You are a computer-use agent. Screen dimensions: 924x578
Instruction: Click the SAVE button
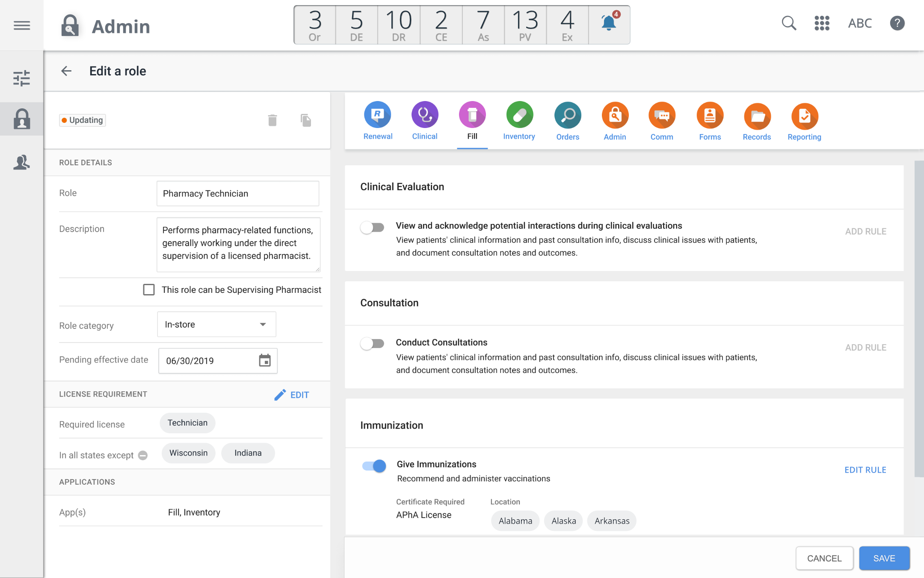pos(884,558)
